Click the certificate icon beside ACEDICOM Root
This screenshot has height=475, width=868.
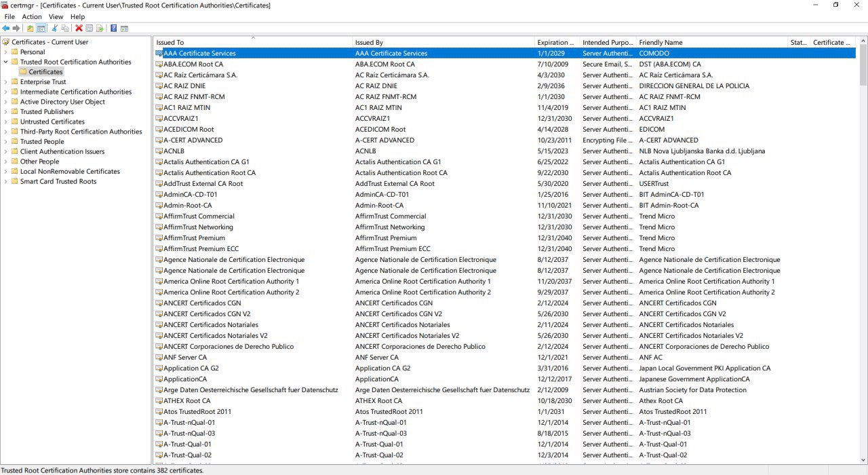159,129
